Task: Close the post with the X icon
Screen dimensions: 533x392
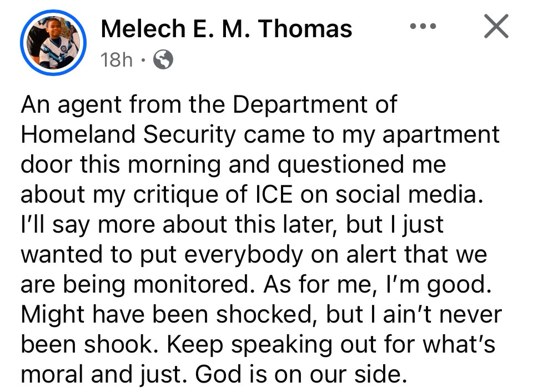Action: point(496,26)
